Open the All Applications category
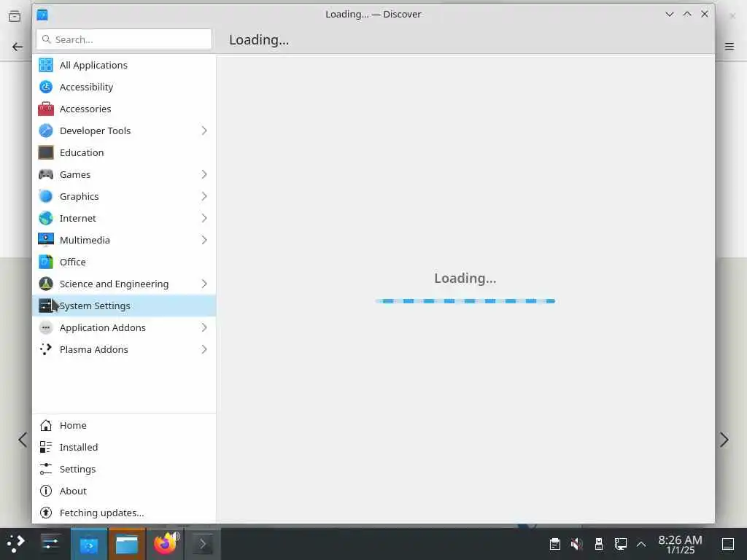 click(93, 65)
